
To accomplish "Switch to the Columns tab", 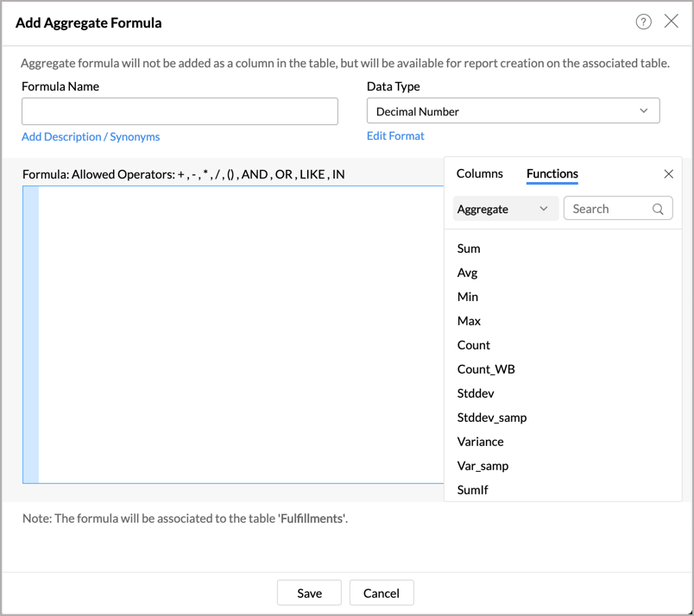I will [479, 173].
